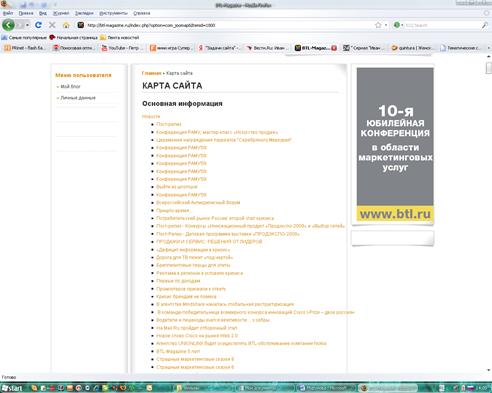Open the "Дефицит информации в кризис" link

pos(193,249)
